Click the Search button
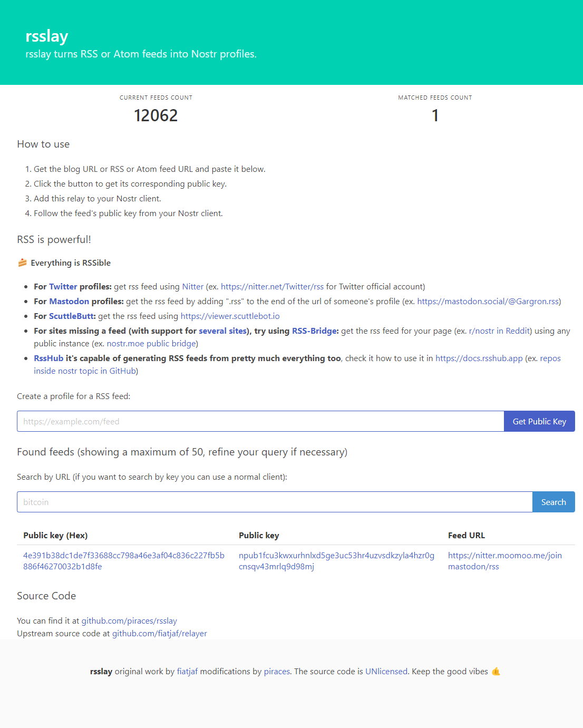583x728 pixels. click(553, 502)
